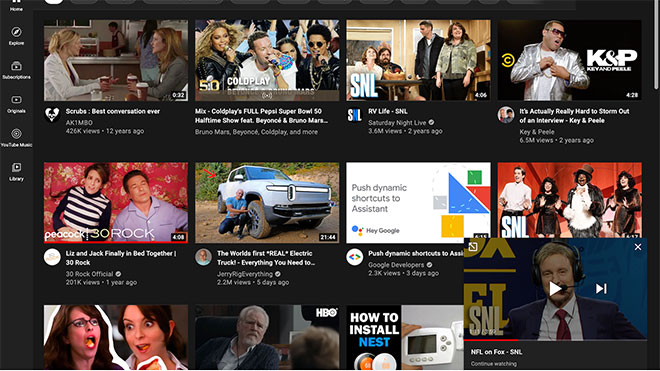Screen dimensions: 660x371
Task: Open Subscriptions in the sidebar
Action: coord(16,70)
